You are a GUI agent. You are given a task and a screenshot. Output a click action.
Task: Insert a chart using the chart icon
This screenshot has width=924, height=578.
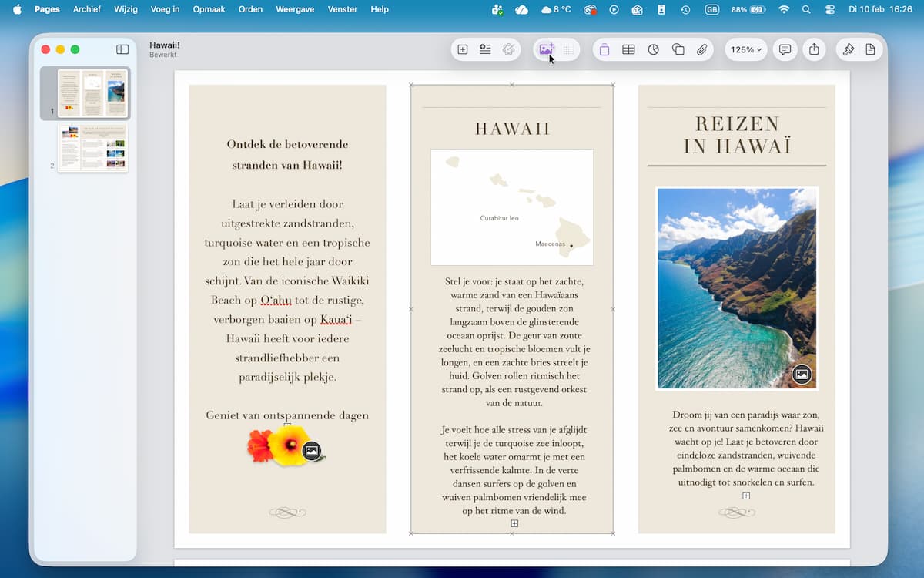point(653,49)
